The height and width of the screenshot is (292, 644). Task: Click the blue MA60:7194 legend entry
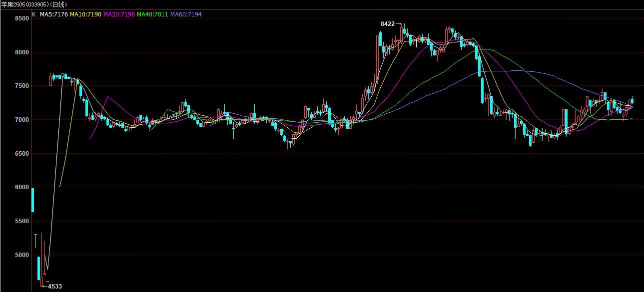(186, 14)
